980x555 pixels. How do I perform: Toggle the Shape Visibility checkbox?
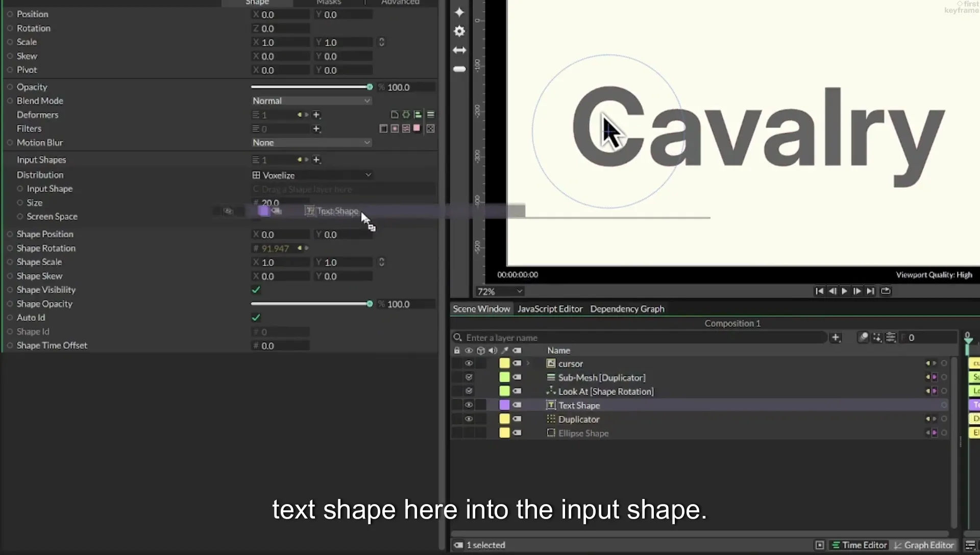pyautogui.click(x=256, y=290)
